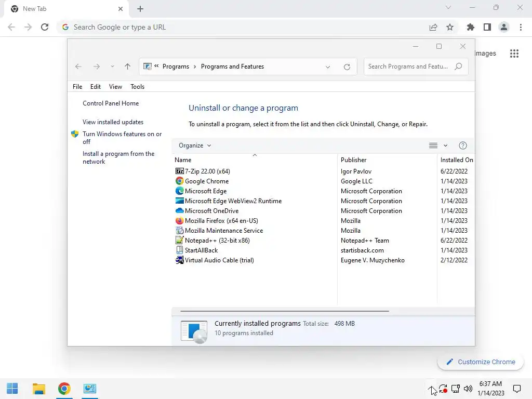Open the View menu
The image size is (532, 399).
point(115,87)
